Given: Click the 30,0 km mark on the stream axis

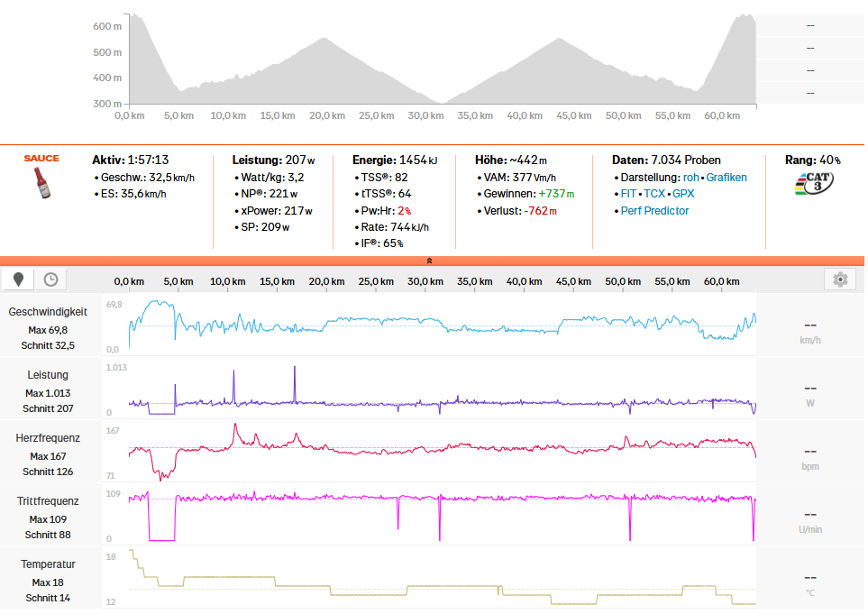Looking at the screenshot, I should pyautogui.click(x=424, y=282).
